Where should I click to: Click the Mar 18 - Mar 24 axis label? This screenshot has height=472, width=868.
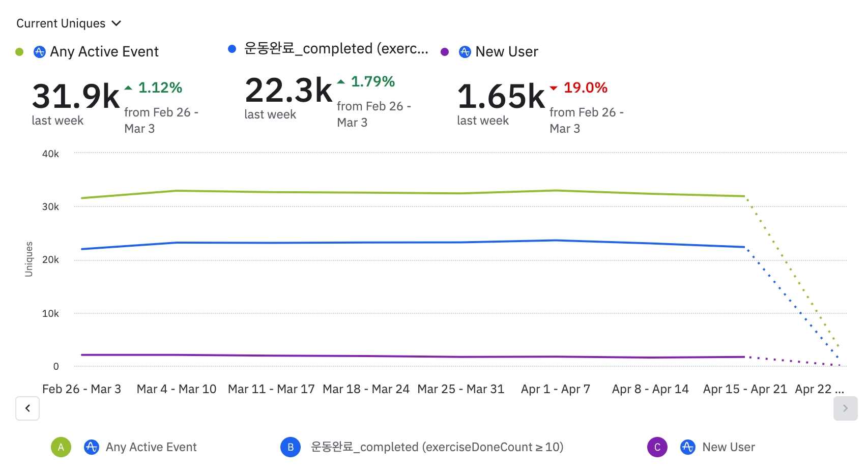[x=366, y=389]
